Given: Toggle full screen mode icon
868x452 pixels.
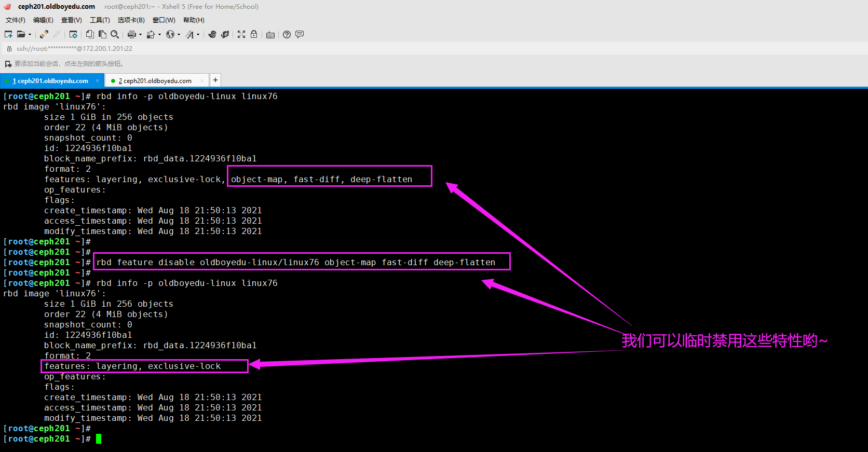Looking at the screenshot, I should pos(241,34).
